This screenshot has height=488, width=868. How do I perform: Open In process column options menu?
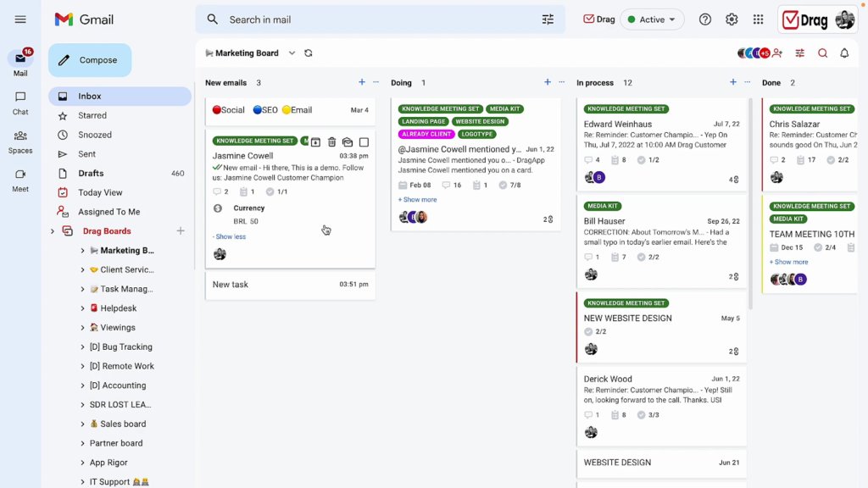pyautogui.click(x=748, y=82)
